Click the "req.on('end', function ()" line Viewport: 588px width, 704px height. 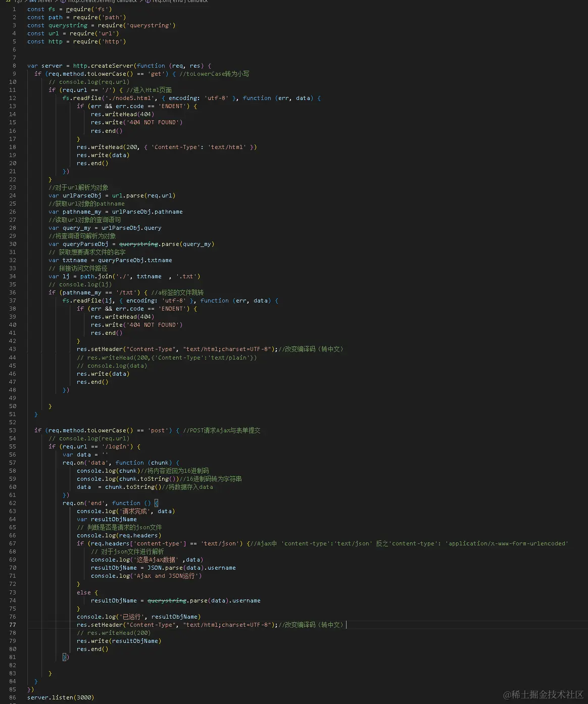pyautogui.click(x=110, y=503)
